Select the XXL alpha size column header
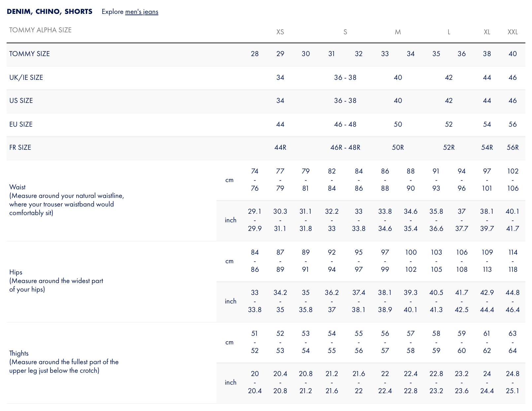 (x=513, y=32)
